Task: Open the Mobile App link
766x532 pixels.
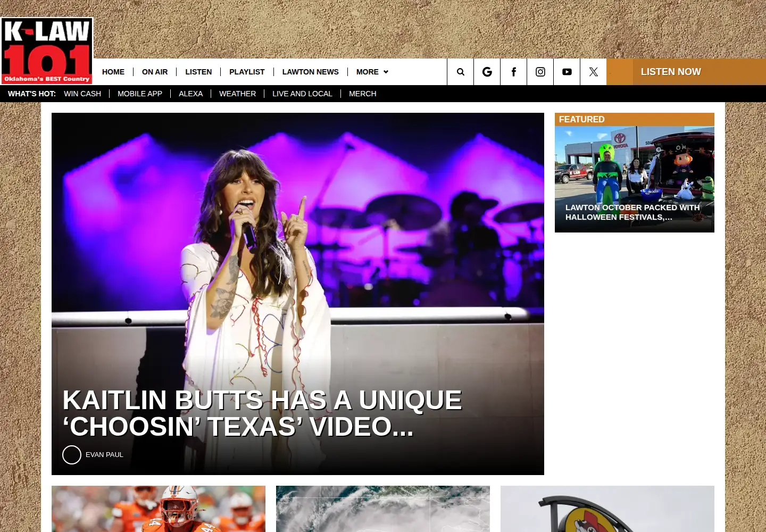Action: [x=140, y=94]
